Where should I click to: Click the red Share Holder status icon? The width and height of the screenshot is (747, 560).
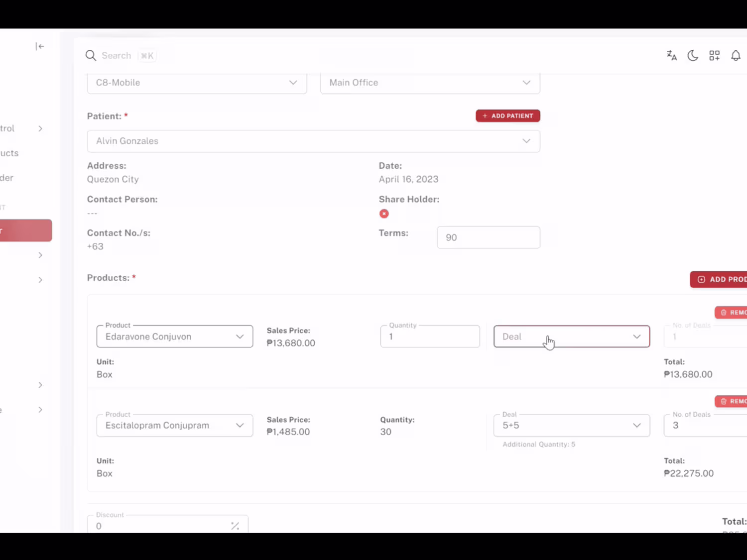point(384,214)
